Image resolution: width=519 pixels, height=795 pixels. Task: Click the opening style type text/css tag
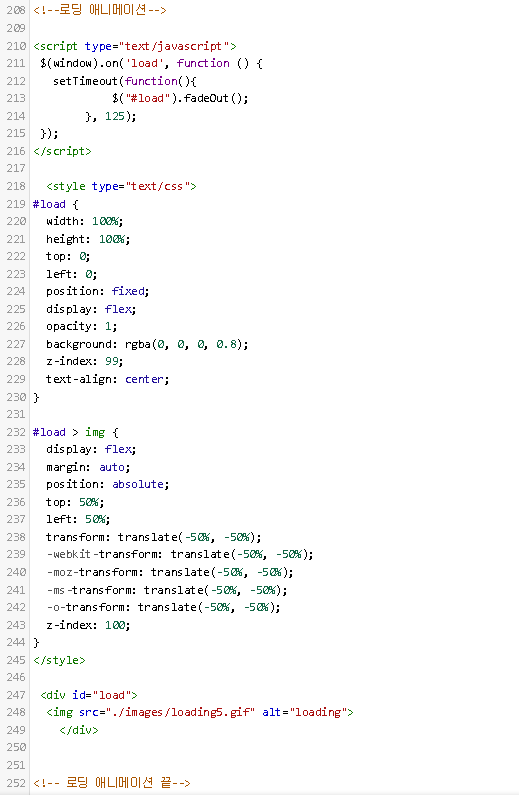[x=121, y=186]
